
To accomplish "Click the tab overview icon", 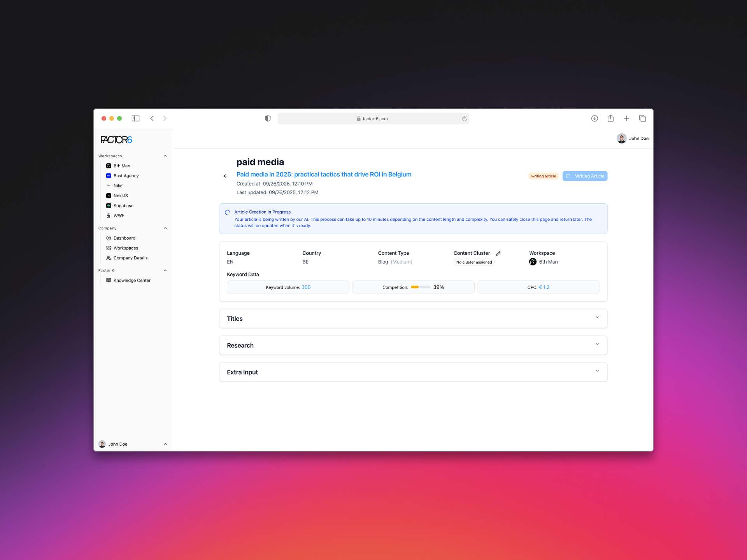I will click(x=642, y=119).
